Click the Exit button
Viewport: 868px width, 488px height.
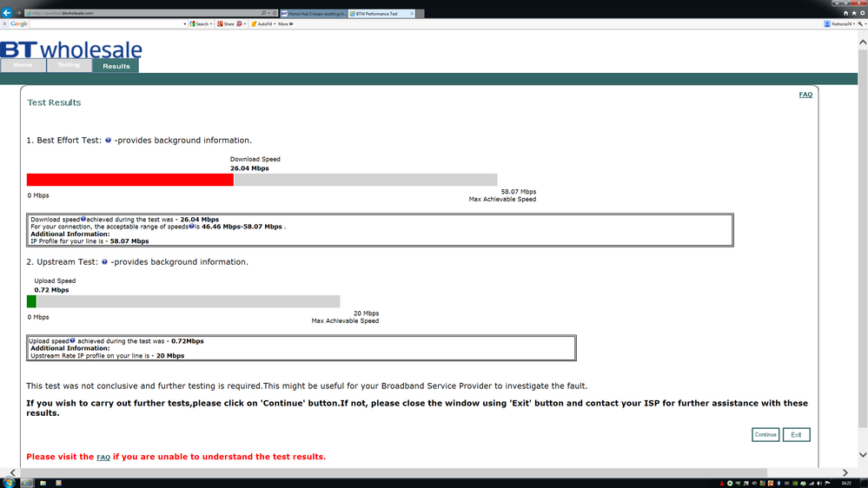tap(796, 435)
